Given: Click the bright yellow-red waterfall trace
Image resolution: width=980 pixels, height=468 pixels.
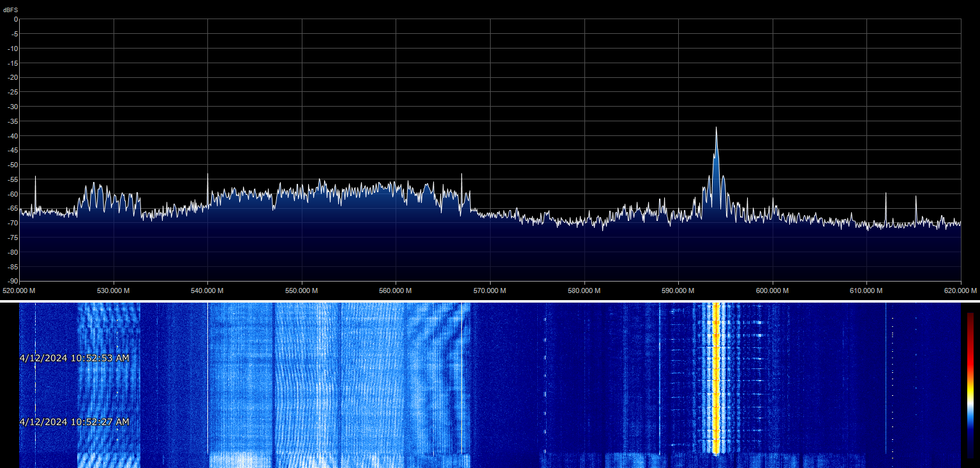Looking at the screenshot, I should (x=716, y=379).
